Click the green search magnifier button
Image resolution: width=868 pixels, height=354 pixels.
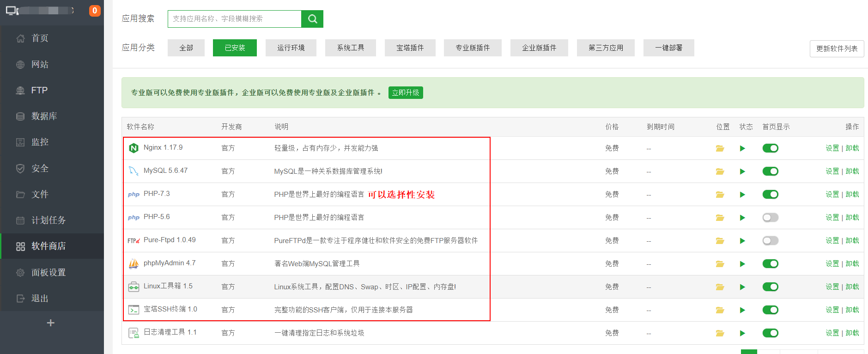(x=312, y=19)
